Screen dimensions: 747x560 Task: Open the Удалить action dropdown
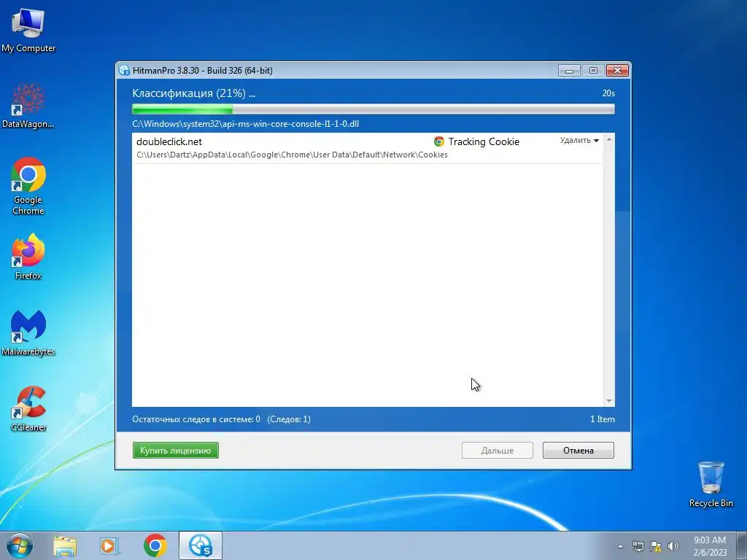point(579,141)
